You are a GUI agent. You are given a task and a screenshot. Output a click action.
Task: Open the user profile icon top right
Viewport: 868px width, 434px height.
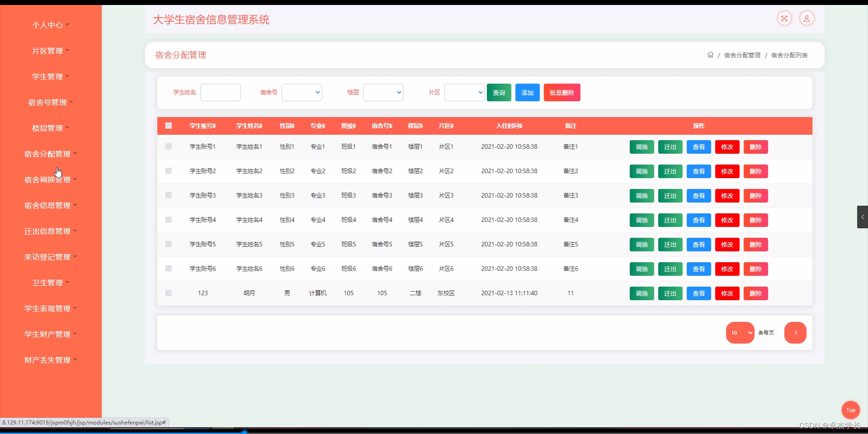tap(807, 19)
